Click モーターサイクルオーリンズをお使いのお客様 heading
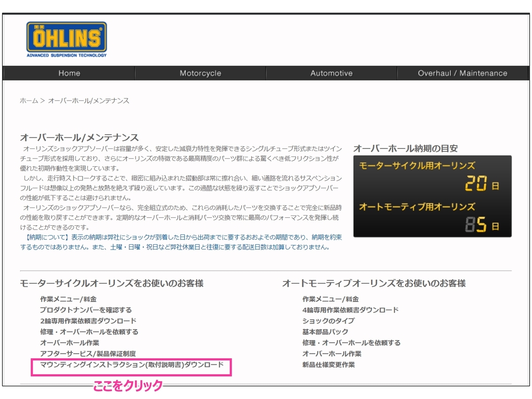Viewport: 532px width, 399px height. pyautogui.click(x=112, y=283)
